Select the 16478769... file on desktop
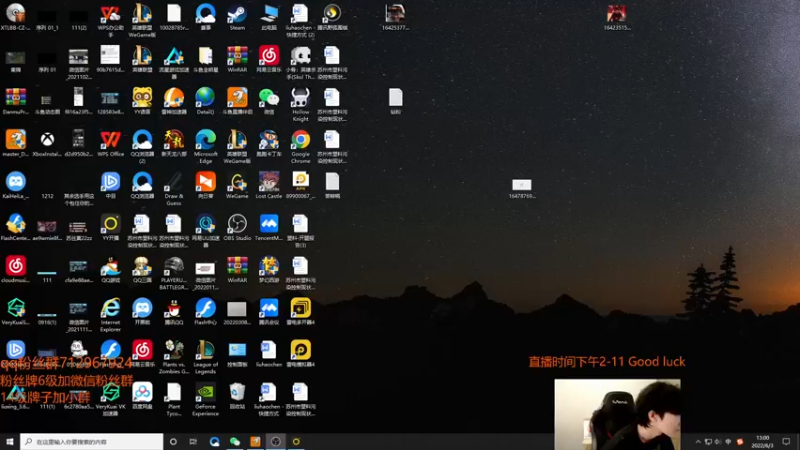The height and width of the screenshot is (450, 800). pos(521,188)
